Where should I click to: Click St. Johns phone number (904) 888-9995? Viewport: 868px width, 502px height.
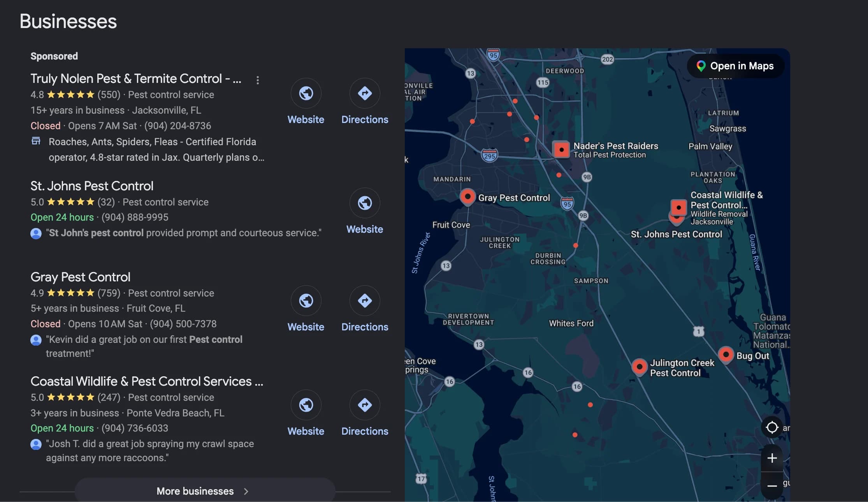(x=135, y=217)
